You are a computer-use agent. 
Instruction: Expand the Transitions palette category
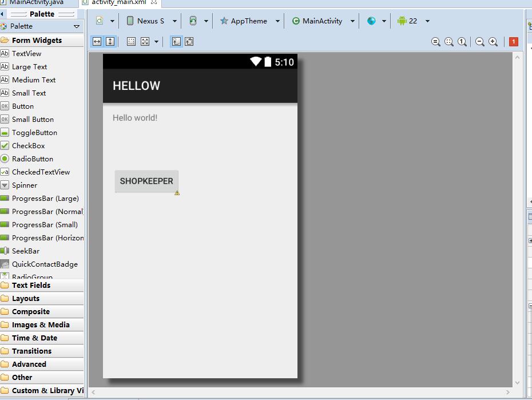pos(42,351)
